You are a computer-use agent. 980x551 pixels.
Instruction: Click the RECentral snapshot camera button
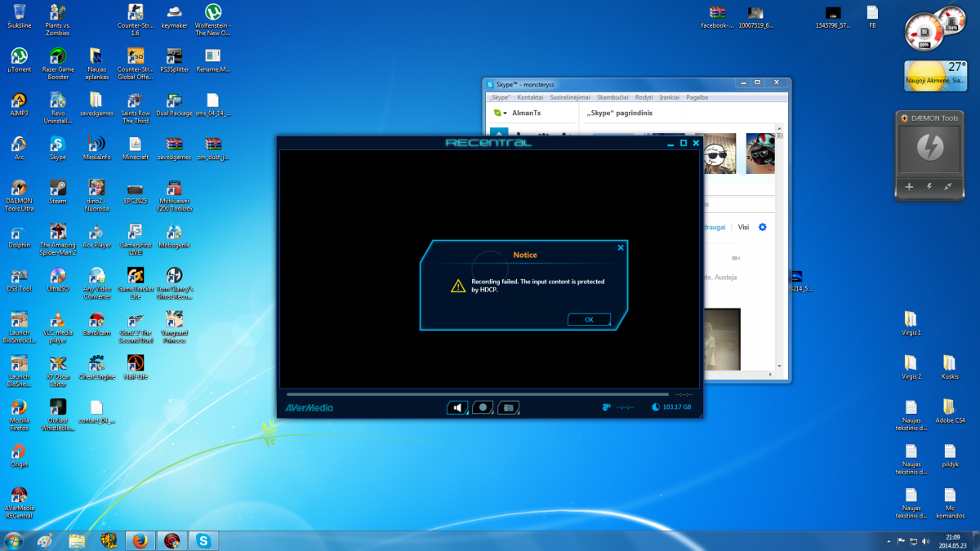pos(508,407)
